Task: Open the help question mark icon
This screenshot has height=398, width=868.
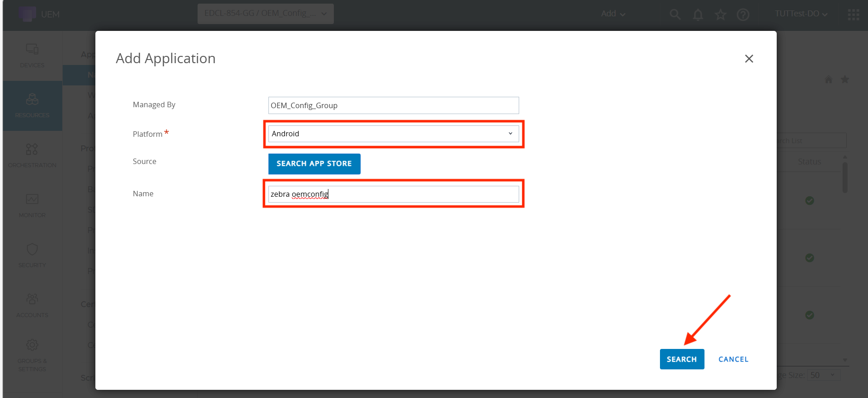Action: pos(743,15)
